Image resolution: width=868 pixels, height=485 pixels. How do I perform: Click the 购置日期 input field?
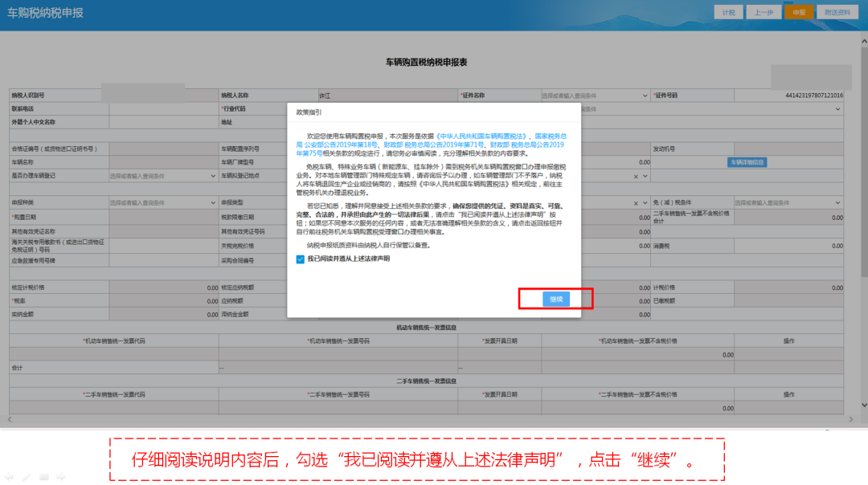tap(164, 218)
